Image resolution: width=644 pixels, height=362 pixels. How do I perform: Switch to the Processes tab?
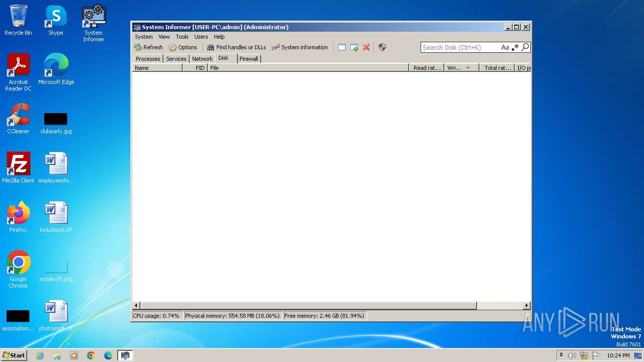[x=148, y=59]
